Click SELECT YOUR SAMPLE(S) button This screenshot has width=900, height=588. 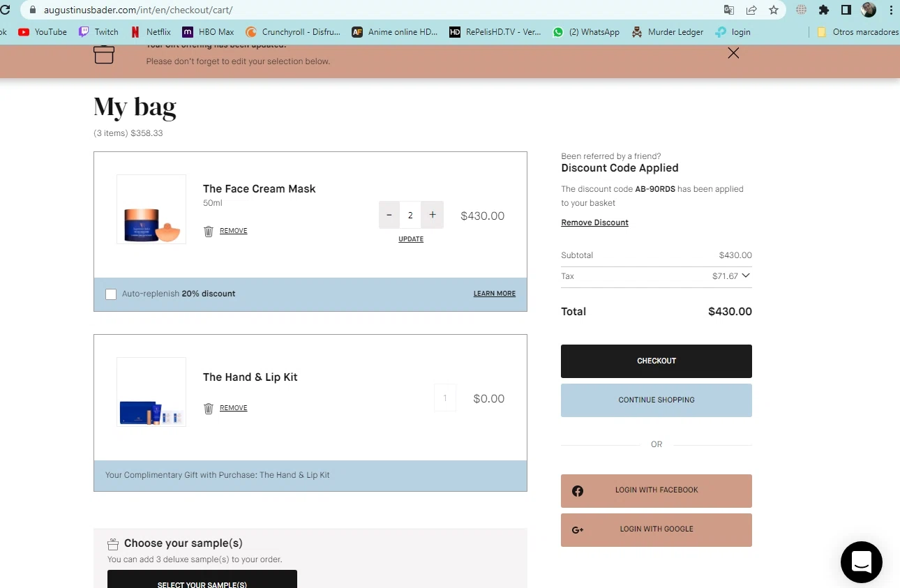202,580
